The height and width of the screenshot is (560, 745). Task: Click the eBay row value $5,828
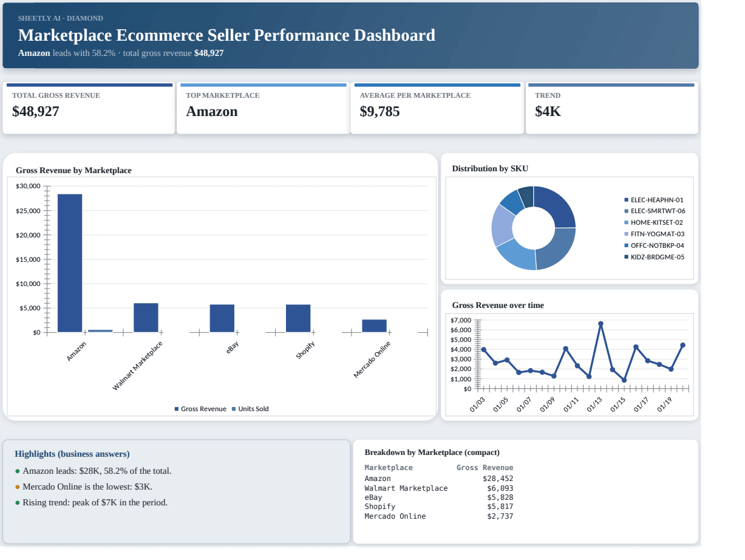coord(500,497)
